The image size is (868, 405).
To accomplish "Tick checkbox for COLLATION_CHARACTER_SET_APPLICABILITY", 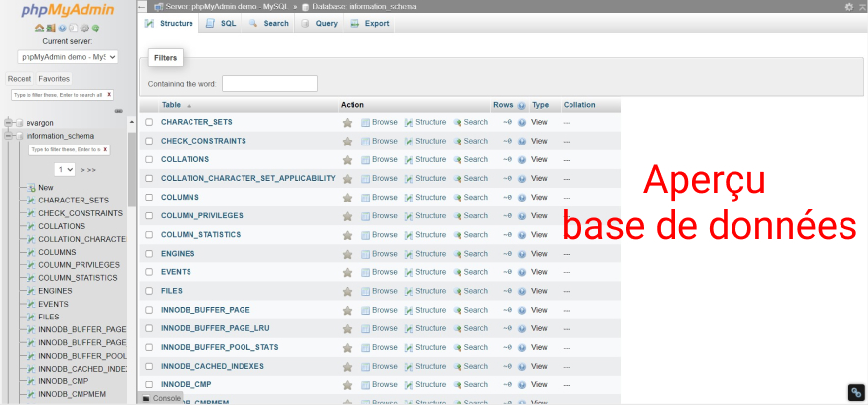I will point(149,178).
